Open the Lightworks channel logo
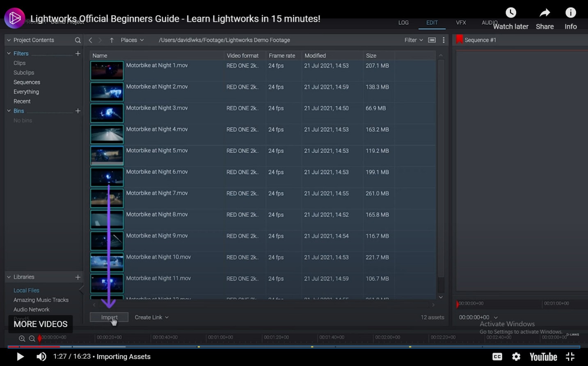The image size is (588, 366). click(15, 18)
